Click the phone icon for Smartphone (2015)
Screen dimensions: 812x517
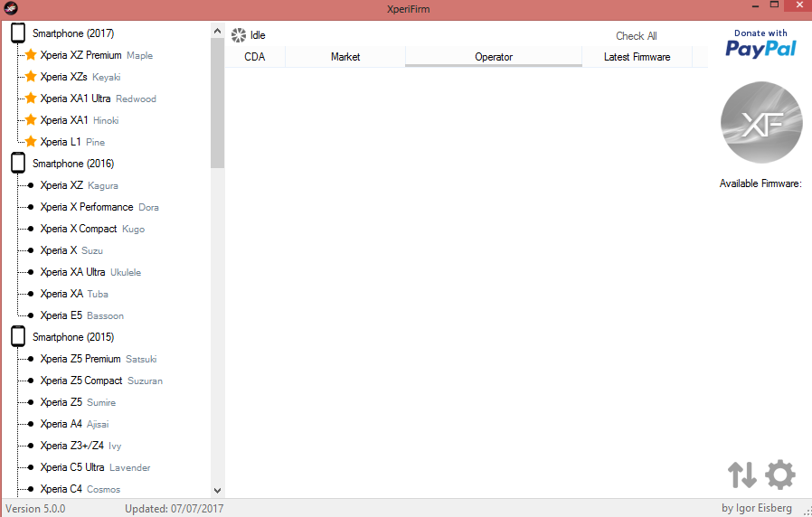tap(18, 337)
